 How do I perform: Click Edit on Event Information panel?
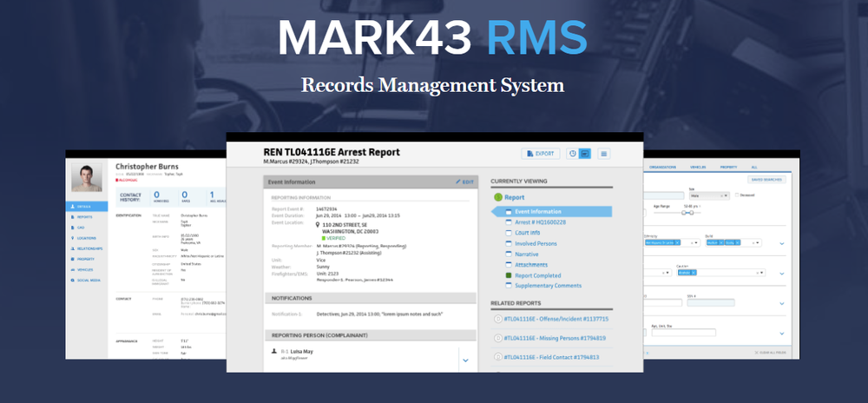point(464,182)
